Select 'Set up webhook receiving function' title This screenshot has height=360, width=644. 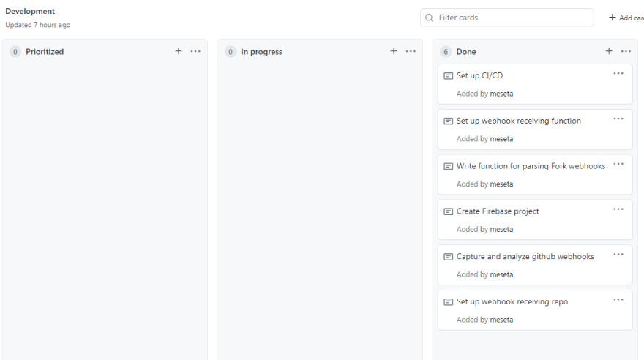point(519,121)
